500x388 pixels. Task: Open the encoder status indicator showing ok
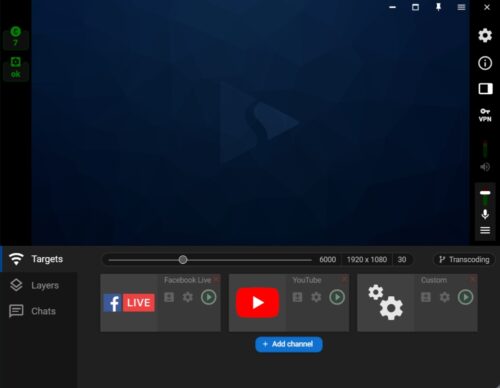point(16,68)
